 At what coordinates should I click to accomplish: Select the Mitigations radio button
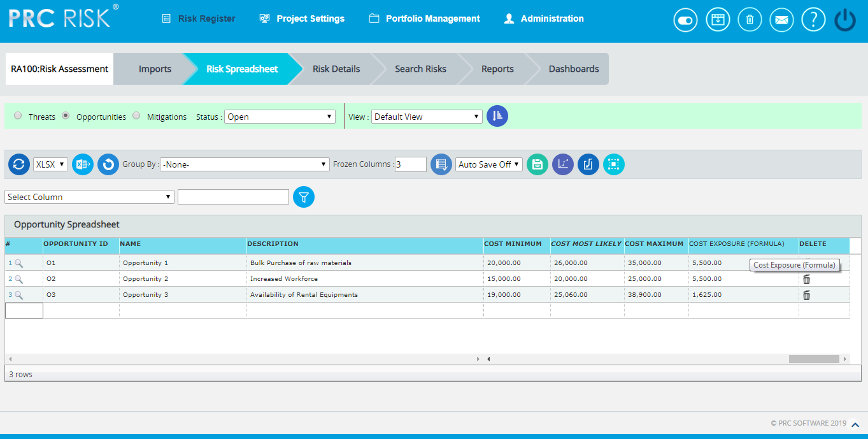[136, 116]
